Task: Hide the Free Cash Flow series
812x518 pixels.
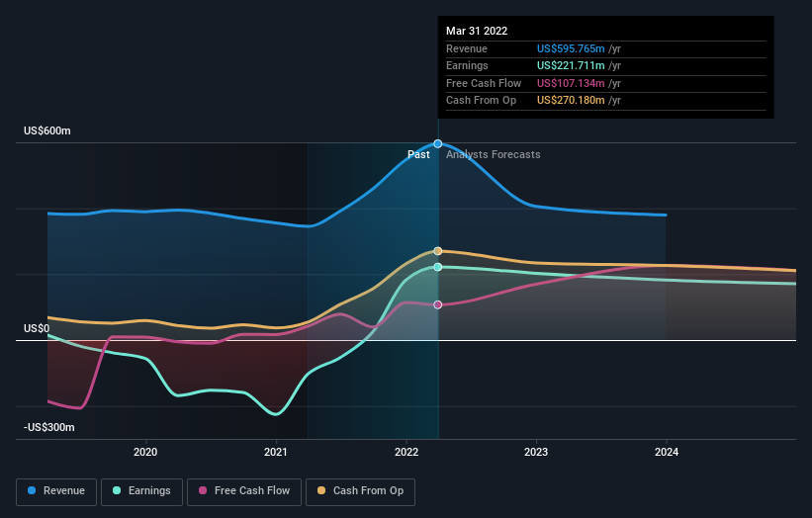Action: click(x=243, y=490)
